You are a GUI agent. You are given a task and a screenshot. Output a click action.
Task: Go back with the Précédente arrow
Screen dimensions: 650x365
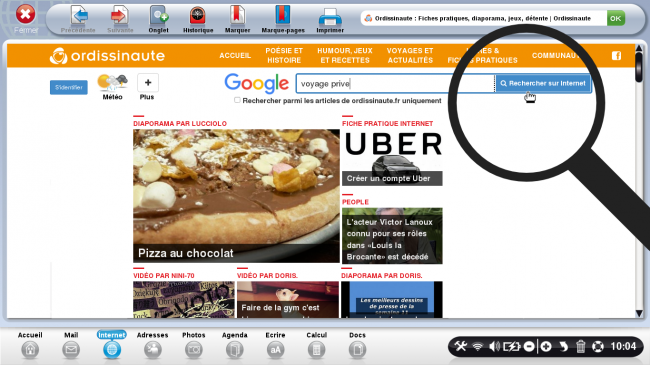78,19
